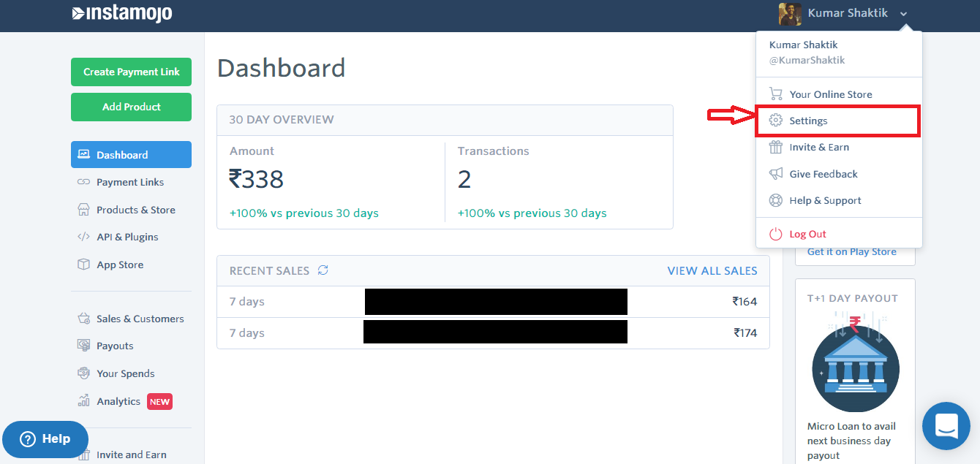Screen dimensions: 980x464
Task: Click the Instamojo logo
Action: 122,13
